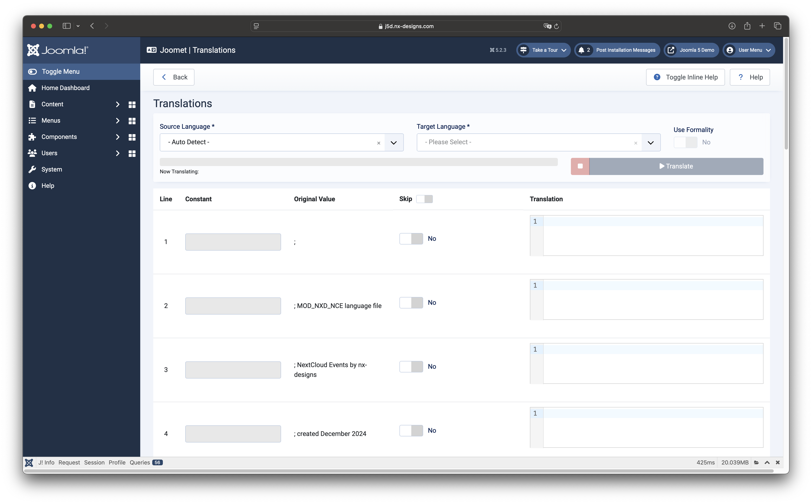Screen dimensions: 812x504
Task: Click the translation progress bar
Action: (359, 162)
